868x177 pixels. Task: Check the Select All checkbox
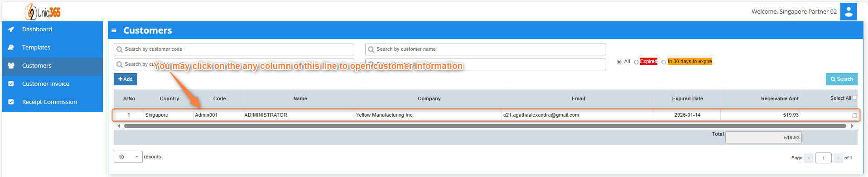tap(855, 97)
